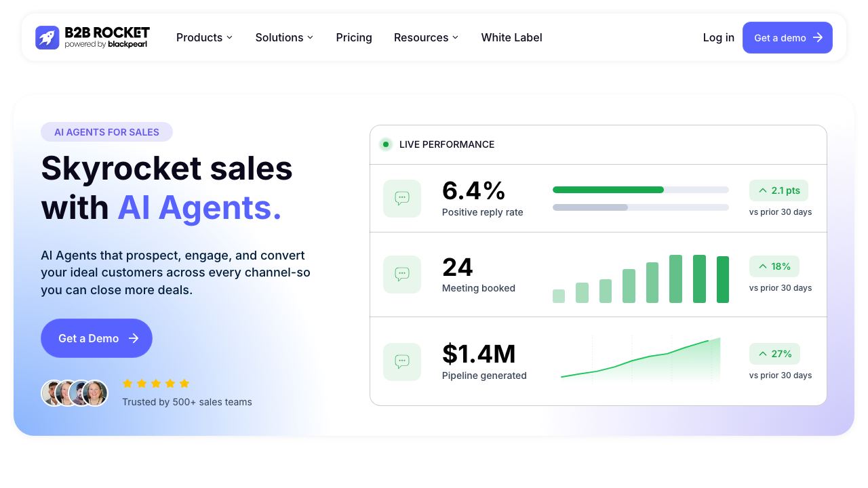The image size is (868, 488).
Task: Go to the Pricing page
Action: click(x=354, y=37)
